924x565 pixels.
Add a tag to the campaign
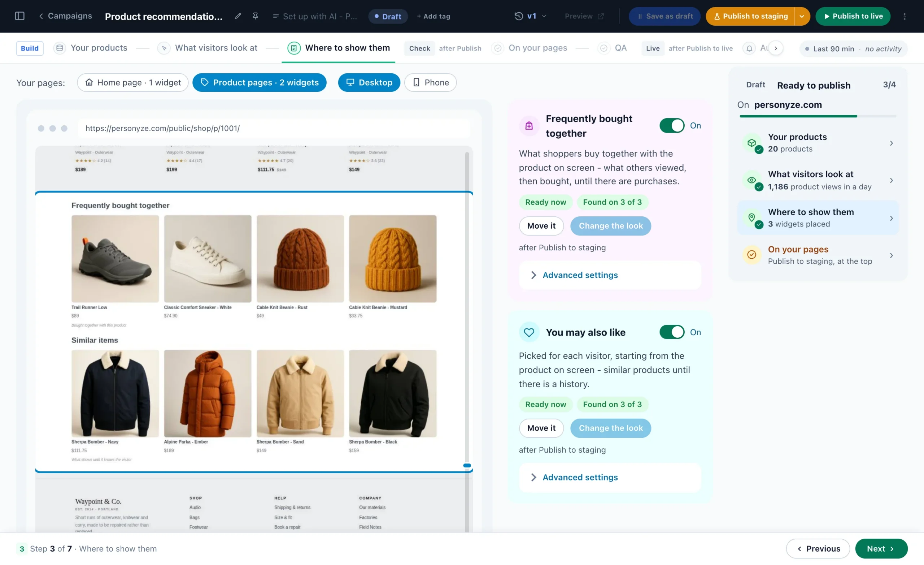click(x=433, y=16)
